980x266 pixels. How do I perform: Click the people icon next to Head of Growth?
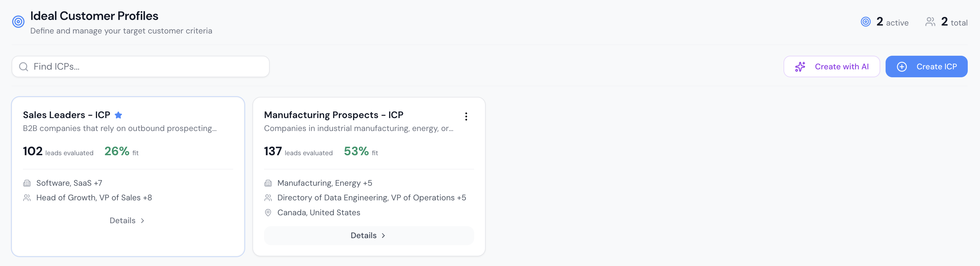(x=27, y=197)
